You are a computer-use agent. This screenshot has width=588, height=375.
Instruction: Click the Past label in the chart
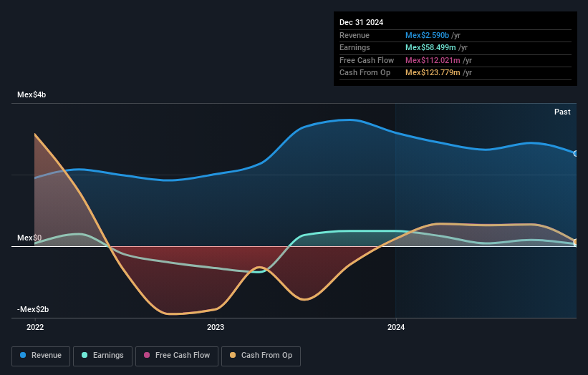562,112
